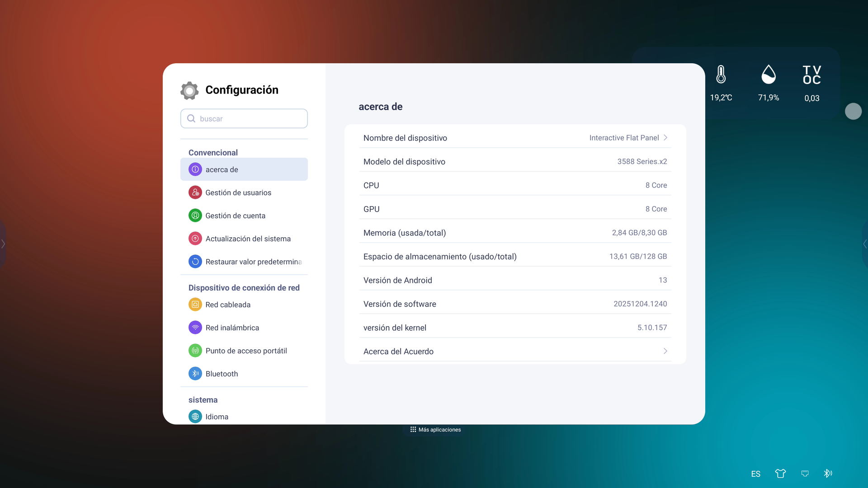The height and width of the screenshot is (488, 868).
Task: Click the Dispositivo de conexión de red heading
Action: click(244, 288)
